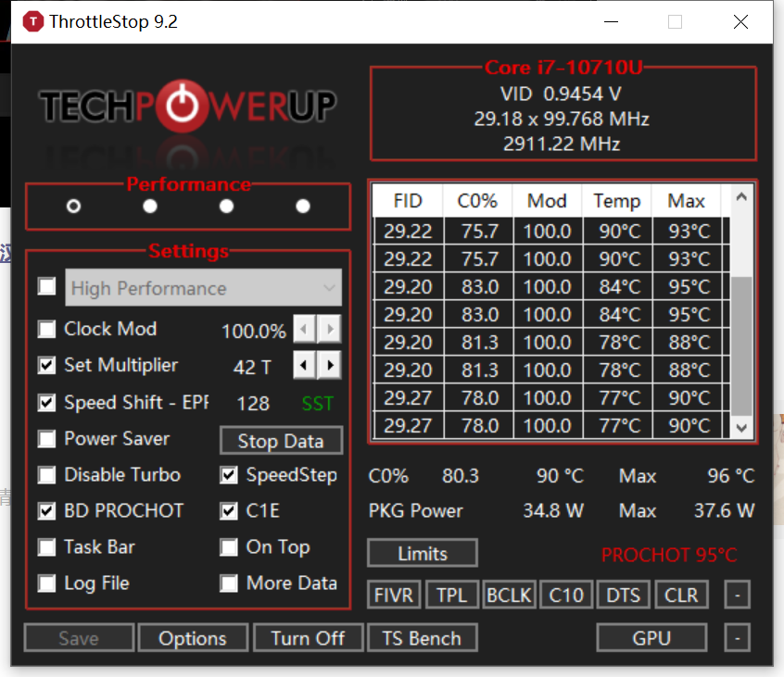Screen dimensions: 784x677
Task: Toggle the High Performance power plan checkbox
Action: tap(47, 287)
